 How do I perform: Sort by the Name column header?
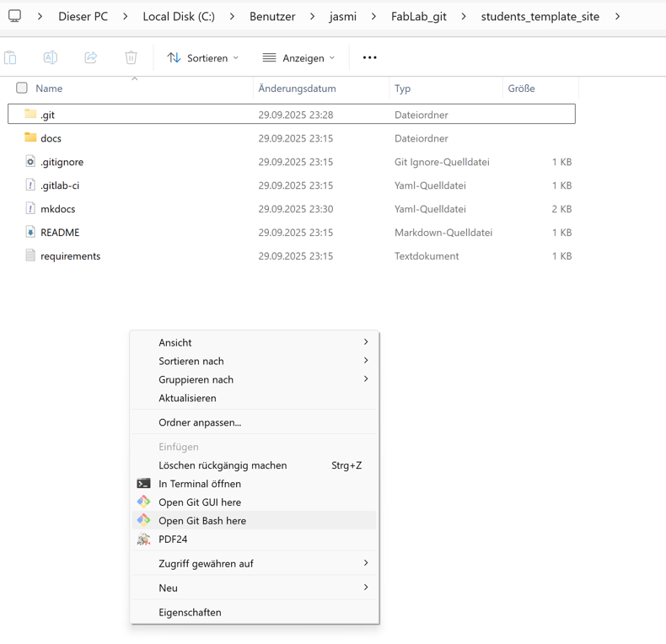49,89
